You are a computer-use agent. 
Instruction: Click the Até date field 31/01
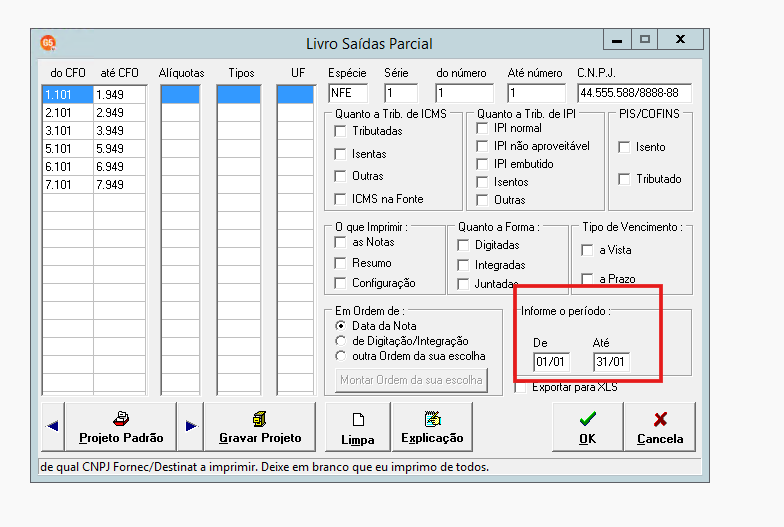pos(611,362)
